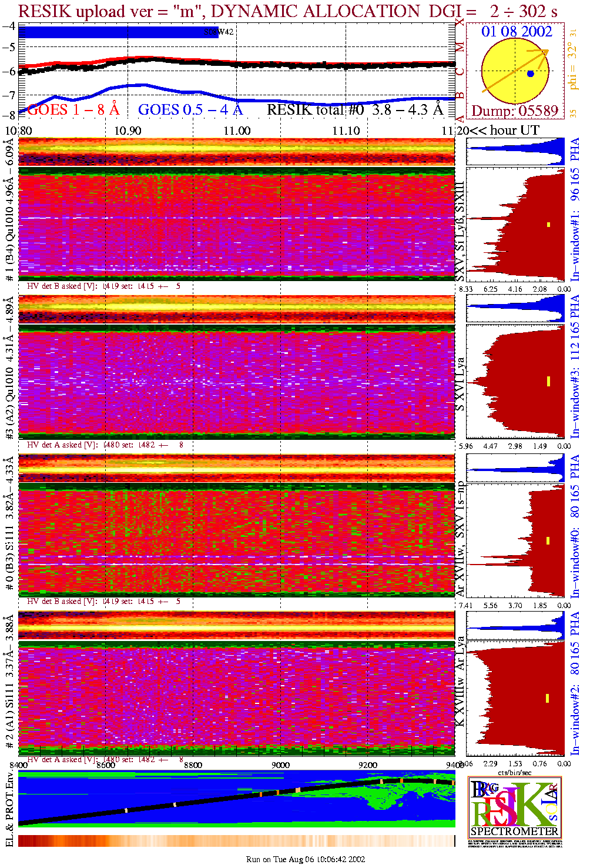The width and height of the screenshot is (590, 868).
Task: Click yellow marker in window #1 histogram
Action: (549, 224)
